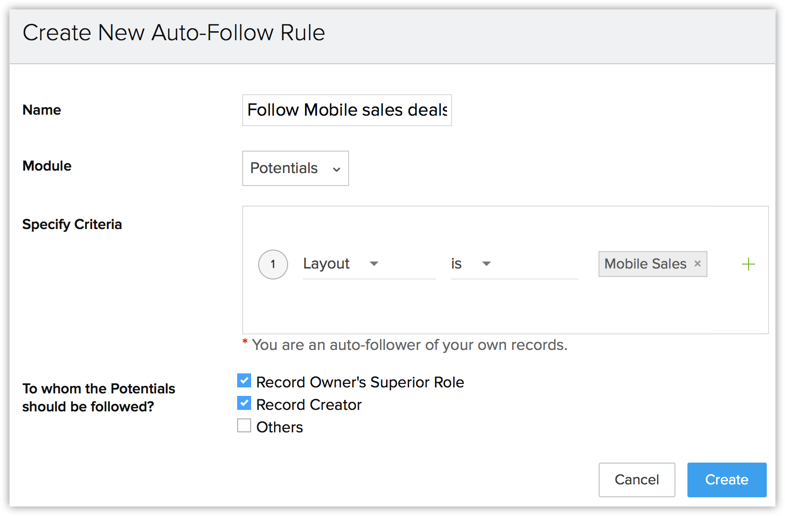Image resolution: width=785 pixels, height=516 pixels.
Task: Enable the Others checkbox
Action: pyautogui.click(x=244, y=426)
